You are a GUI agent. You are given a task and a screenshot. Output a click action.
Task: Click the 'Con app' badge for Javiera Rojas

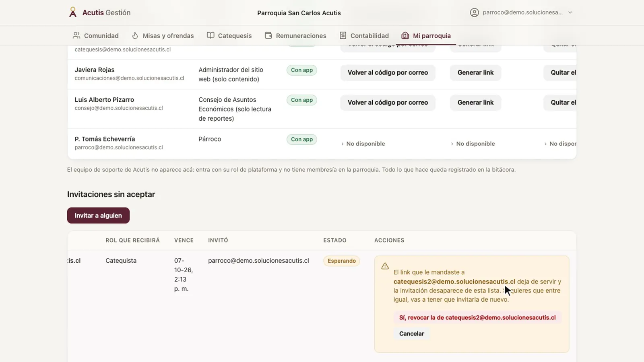click(302, 70)
